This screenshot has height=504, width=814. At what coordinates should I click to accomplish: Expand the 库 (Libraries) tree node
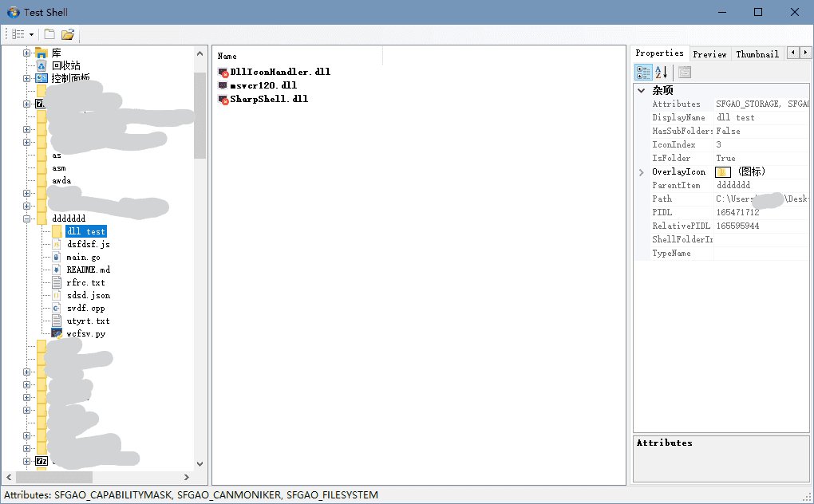(26, 53)
